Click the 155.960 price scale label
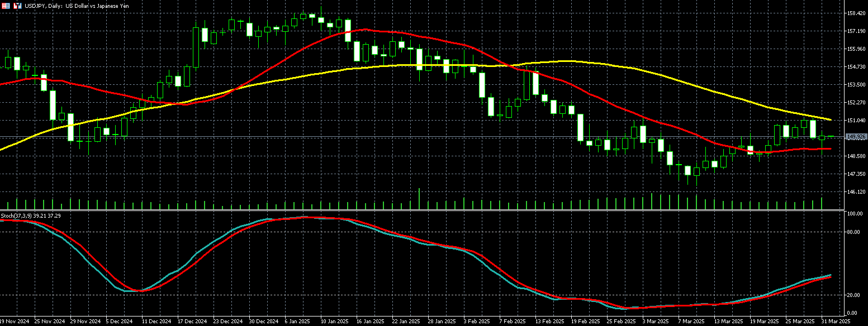 (x=856, y=49)
